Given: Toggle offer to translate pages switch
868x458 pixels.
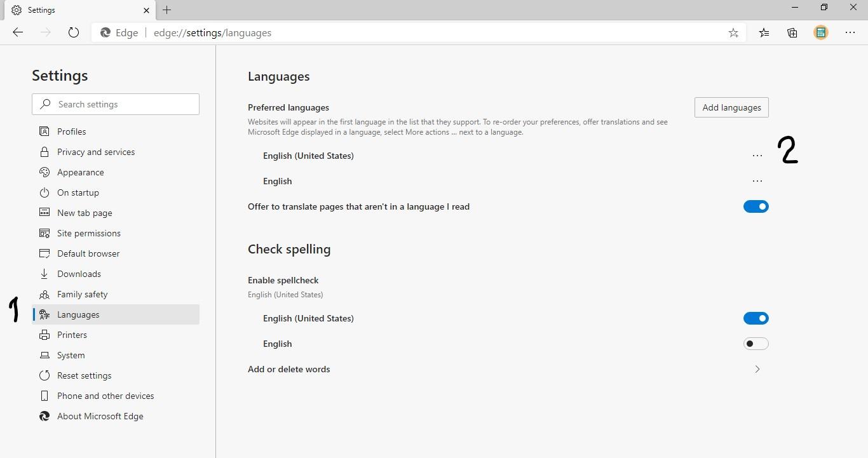Looking at the screenshot, I should (756, 206).
